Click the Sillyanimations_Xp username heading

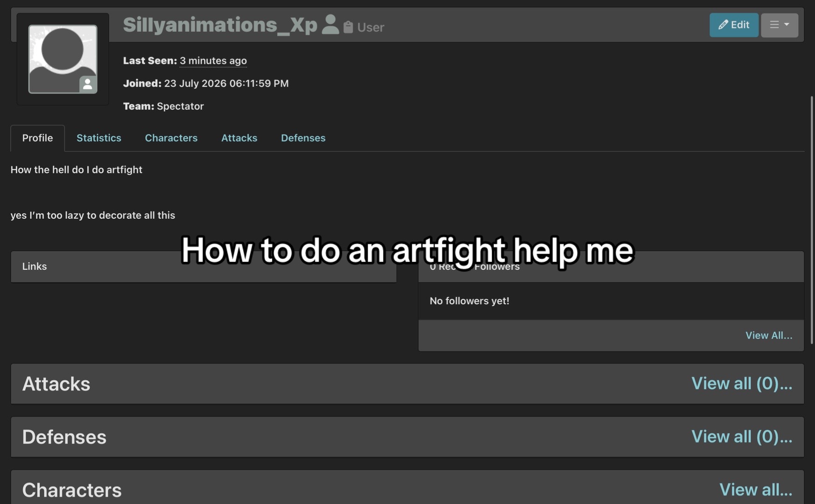pyautogui.click(x=220, y=25)
